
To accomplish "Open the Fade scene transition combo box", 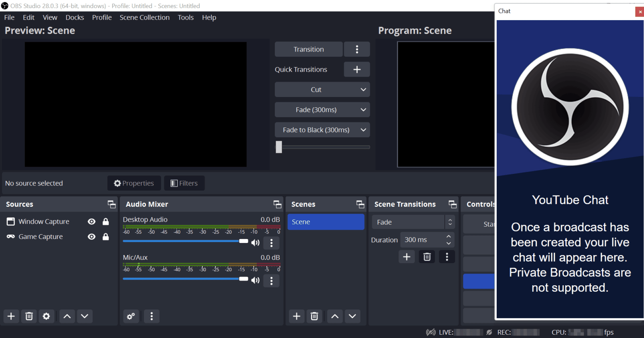I will click(413, 222).
